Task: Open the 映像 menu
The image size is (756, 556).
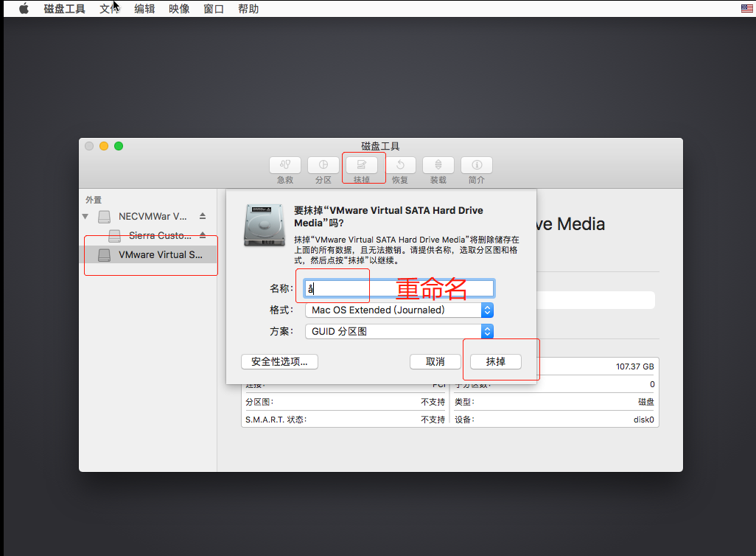Action: point(179,9)
